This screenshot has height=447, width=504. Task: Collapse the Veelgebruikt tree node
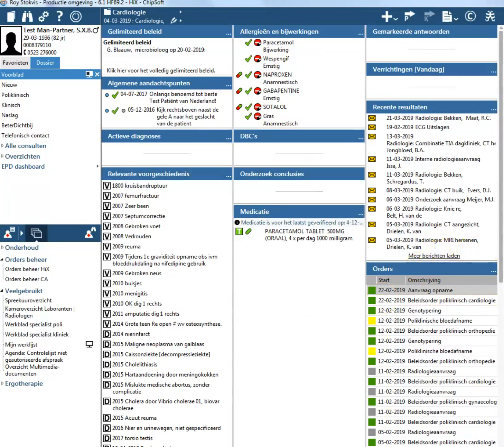2,291
